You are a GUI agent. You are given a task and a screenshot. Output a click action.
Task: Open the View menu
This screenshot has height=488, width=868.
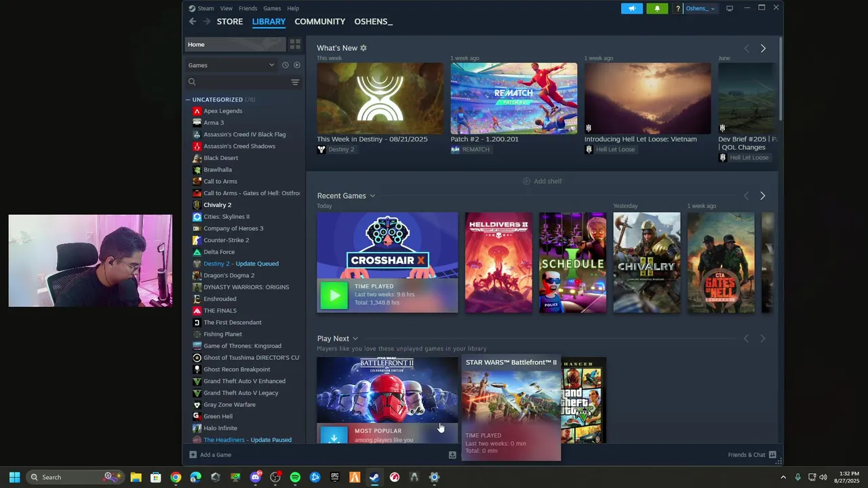226,8
